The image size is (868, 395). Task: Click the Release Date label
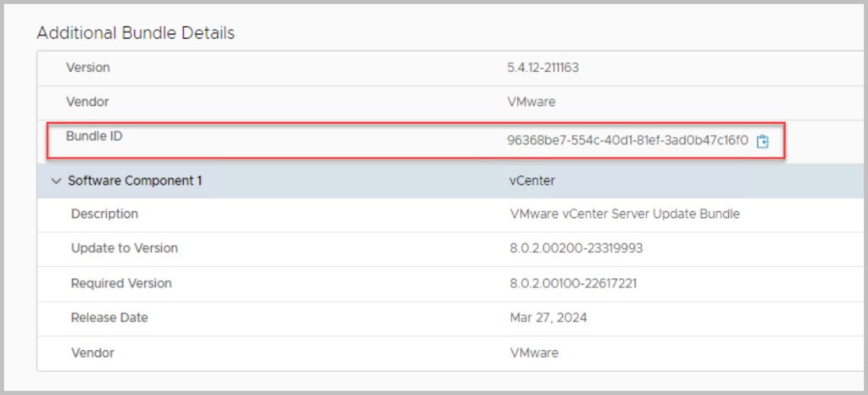point(109,318)
